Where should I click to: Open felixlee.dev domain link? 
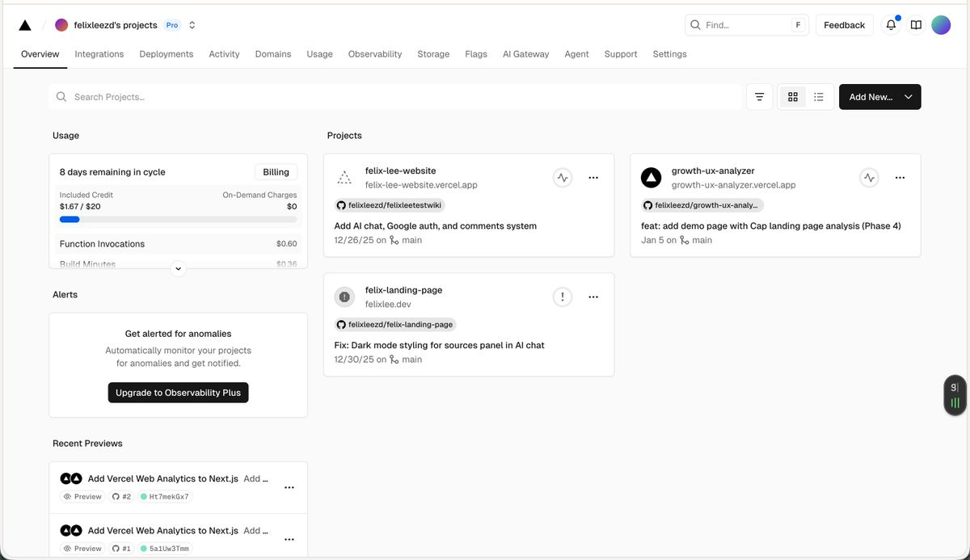[388, 304]
